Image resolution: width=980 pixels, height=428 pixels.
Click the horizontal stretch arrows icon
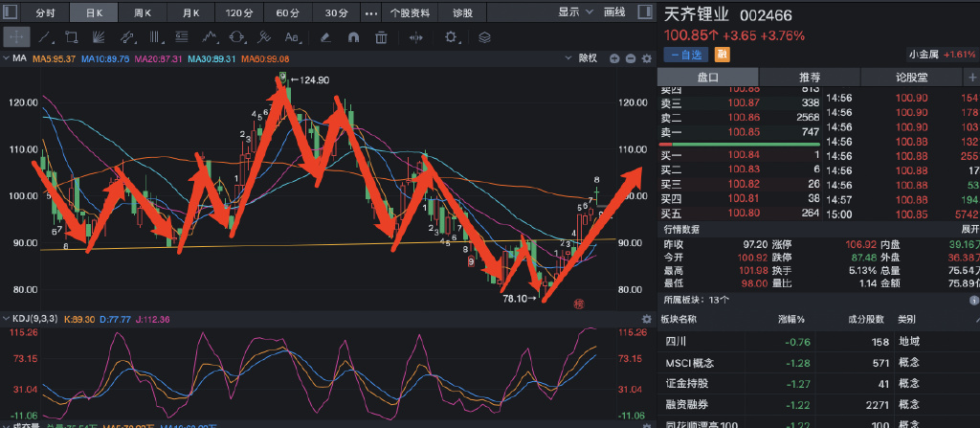click(x=415, y=37)
